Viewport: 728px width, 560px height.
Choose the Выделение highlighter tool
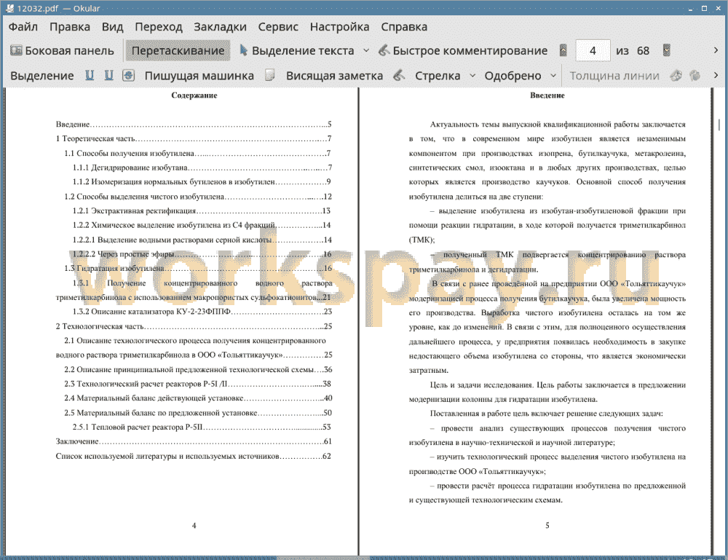click(41, 76)
